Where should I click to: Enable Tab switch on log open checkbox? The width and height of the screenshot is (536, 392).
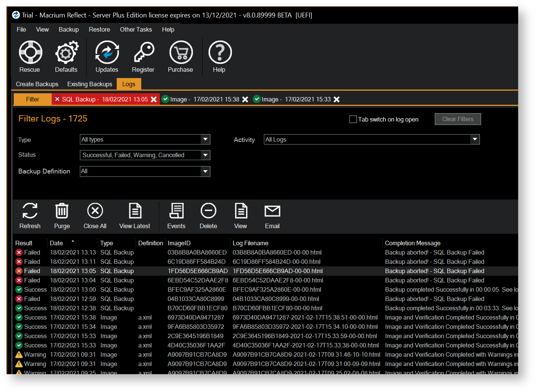[x=353, y=119]
